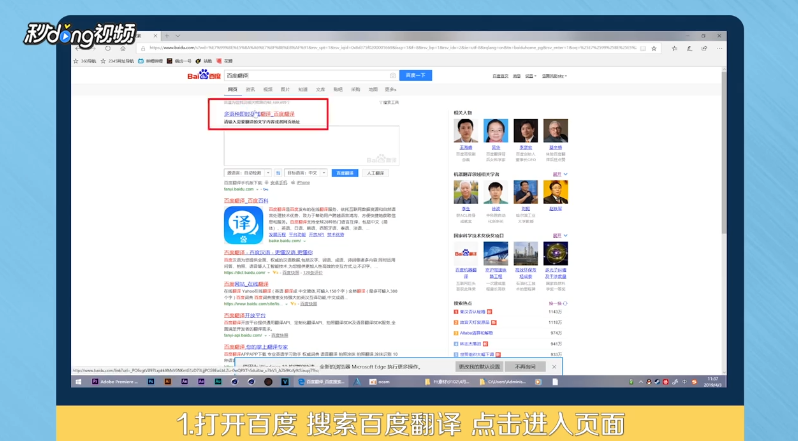This screenshot has height=441, width=798.
Task: Click the fourth person thumbnail under 相关人物
Action: pos(556,131)
